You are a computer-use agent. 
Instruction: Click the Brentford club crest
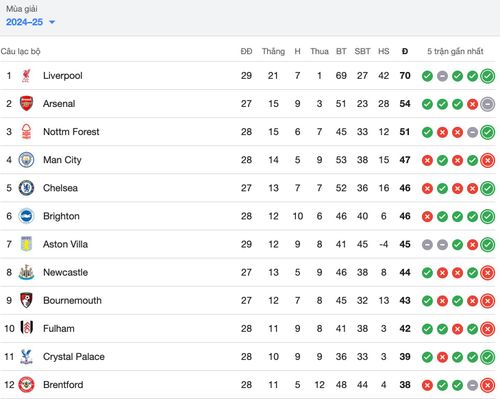pos(26,385)
